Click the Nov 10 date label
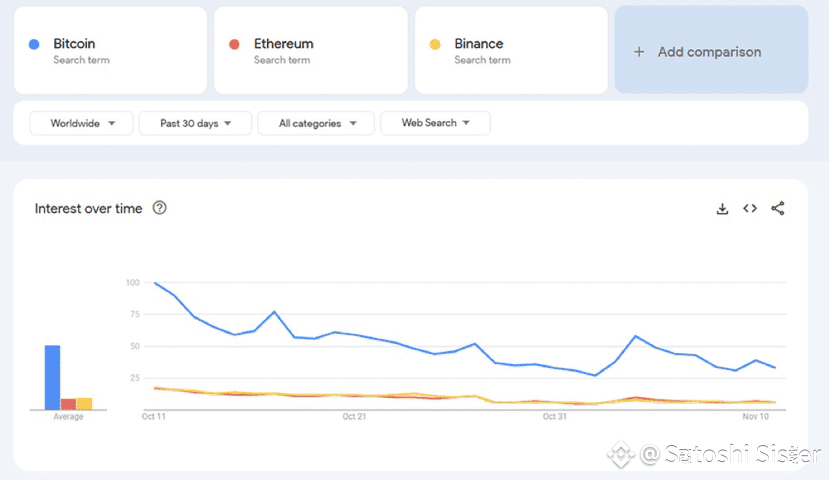Image resolution: width=829 pixels, height=480 pixels. point(756,416)
